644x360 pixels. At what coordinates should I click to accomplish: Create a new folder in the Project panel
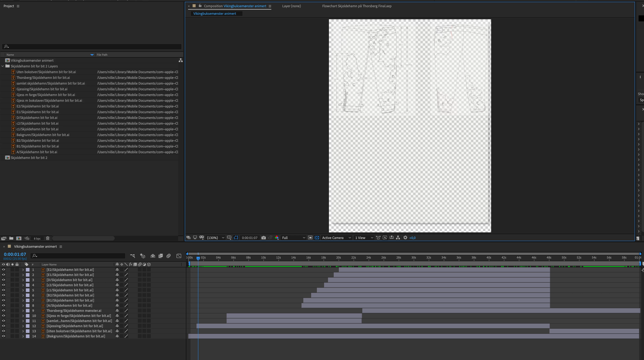click(11, 238)
